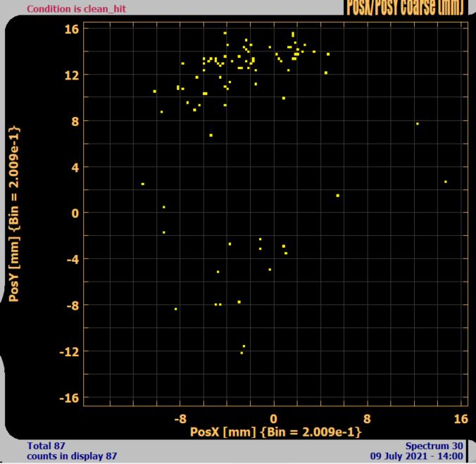Click the Y-axis tick label 16
This screenshot has height=464, width=476.
point(72,30)
